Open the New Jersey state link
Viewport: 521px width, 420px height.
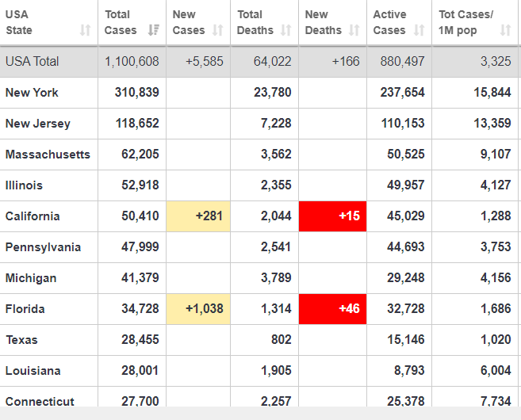pyautogui.click(x=38, y=124)
